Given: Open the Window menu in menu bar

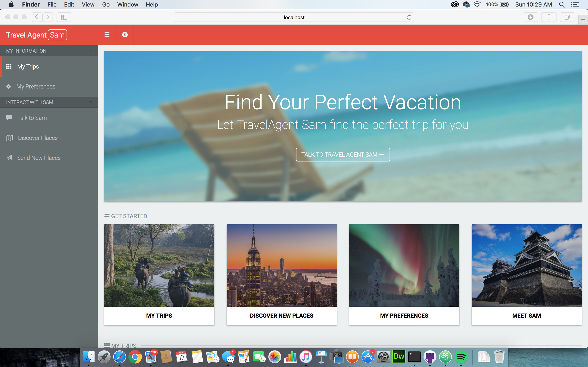Looking at the screenshot, I should pyautogui.click(x=127, y=4).
